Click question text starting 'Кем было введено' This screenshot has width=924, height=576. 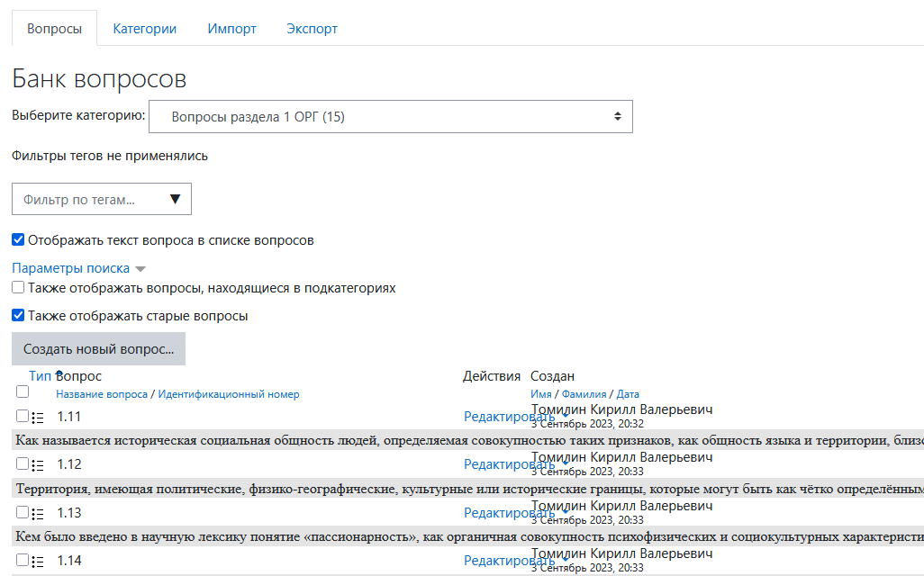470,536
